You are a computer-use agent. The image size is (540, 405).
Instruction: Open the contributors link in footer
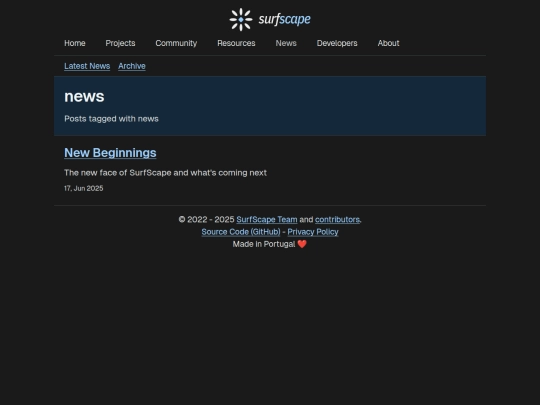[337, 220]
